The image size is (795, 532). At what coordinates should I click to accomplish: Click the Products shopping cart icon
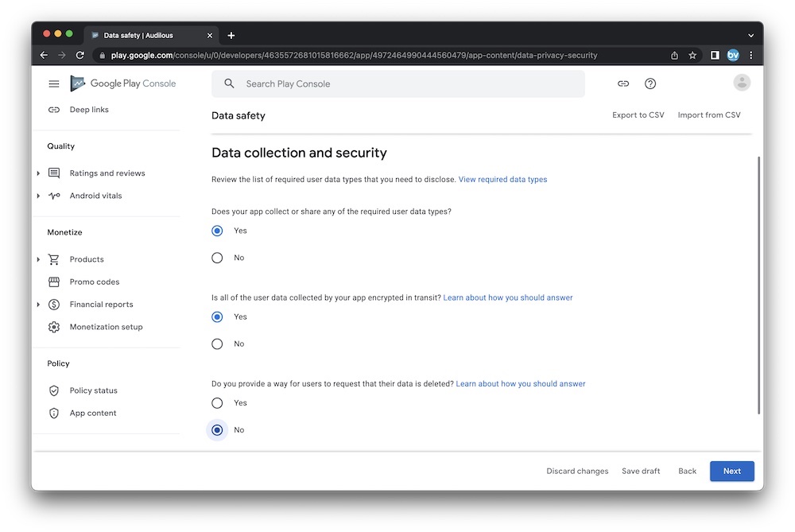tap(54, 259)
